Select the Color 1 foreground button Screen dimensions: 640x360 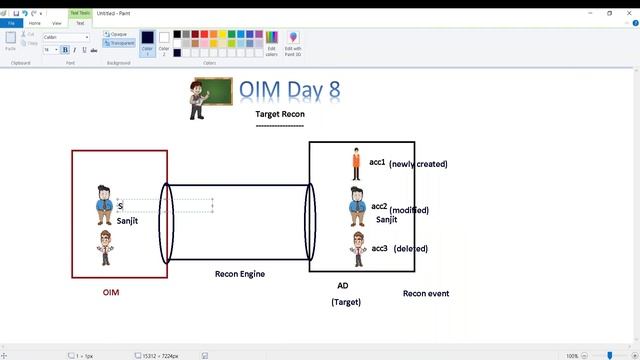pos(147,43)
